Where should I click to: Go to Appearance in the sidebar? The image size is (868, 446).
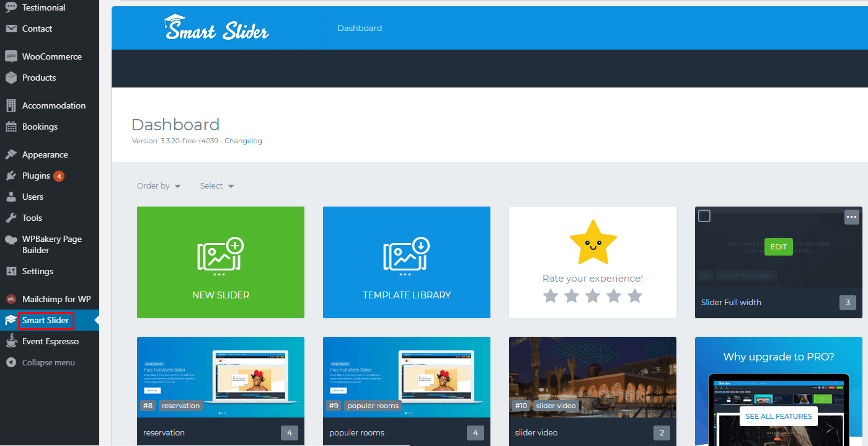click(x=45, y=154)
